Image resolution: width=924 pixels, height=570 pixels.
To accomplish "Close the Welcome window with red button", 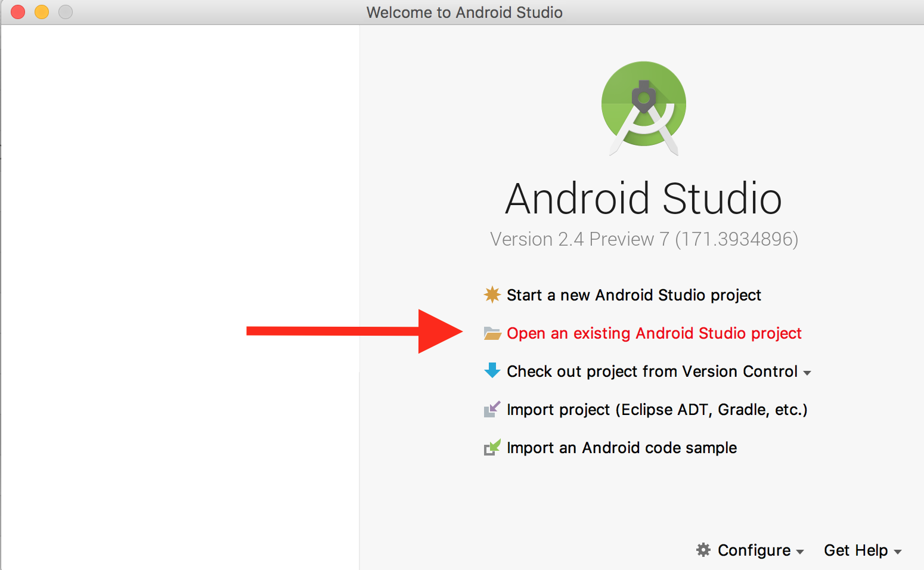I will pyautogui.click(x=18, y=12).
